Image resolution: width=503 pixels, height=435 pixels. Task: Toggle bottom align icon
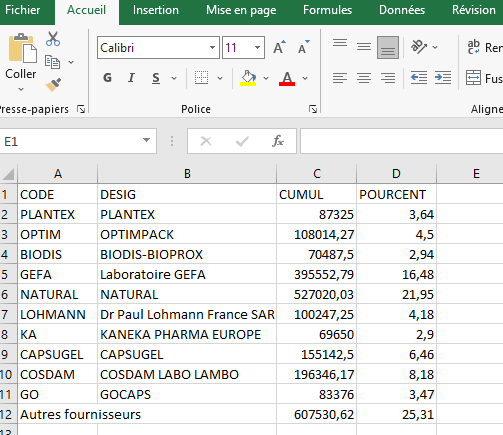[388, 47]
